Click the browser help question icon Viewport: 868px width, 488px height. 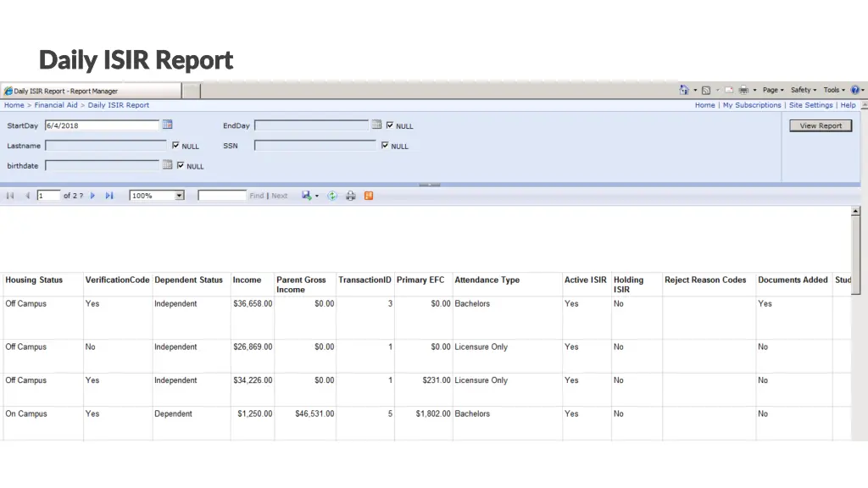point(854,90)
